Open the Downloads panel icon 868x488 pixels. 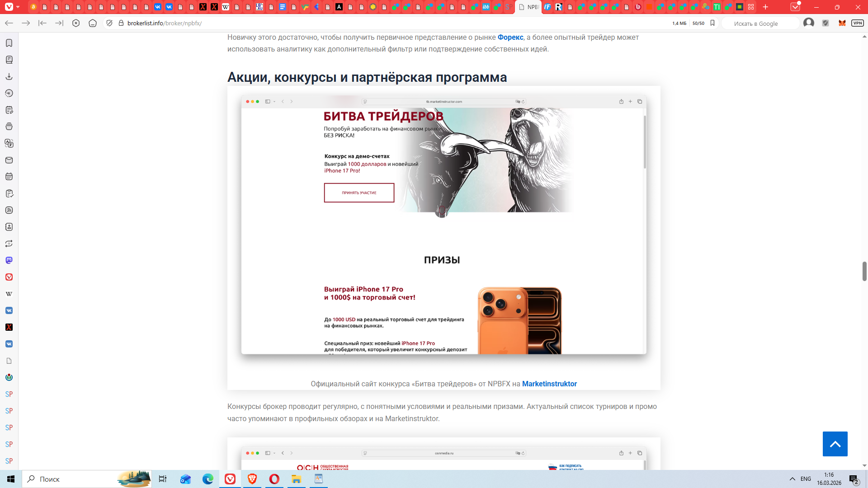click(9, 76)
